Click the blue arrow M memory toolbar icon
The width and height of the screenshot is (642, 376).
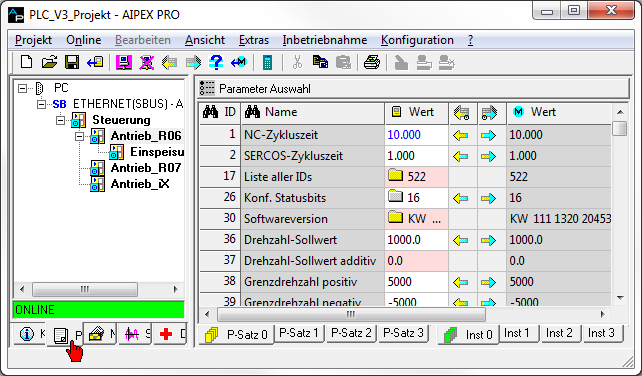tap(239, 62)
